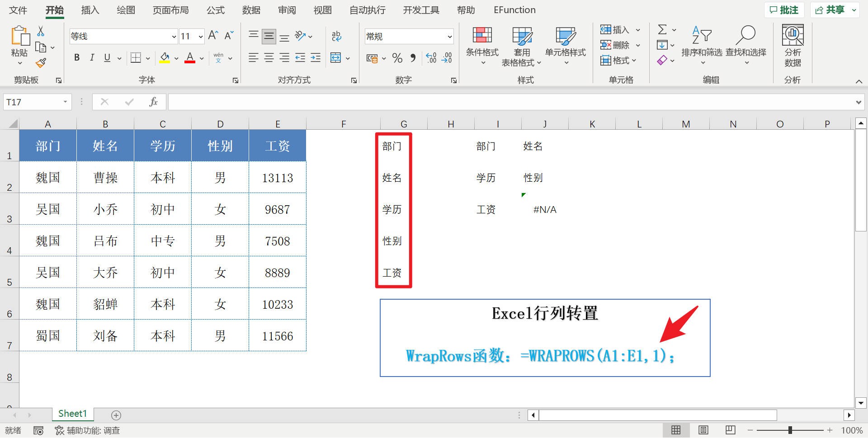This screenshot has height=438, width=868.
Task: Collapse the ribbon
Action: tap(859, 81)
